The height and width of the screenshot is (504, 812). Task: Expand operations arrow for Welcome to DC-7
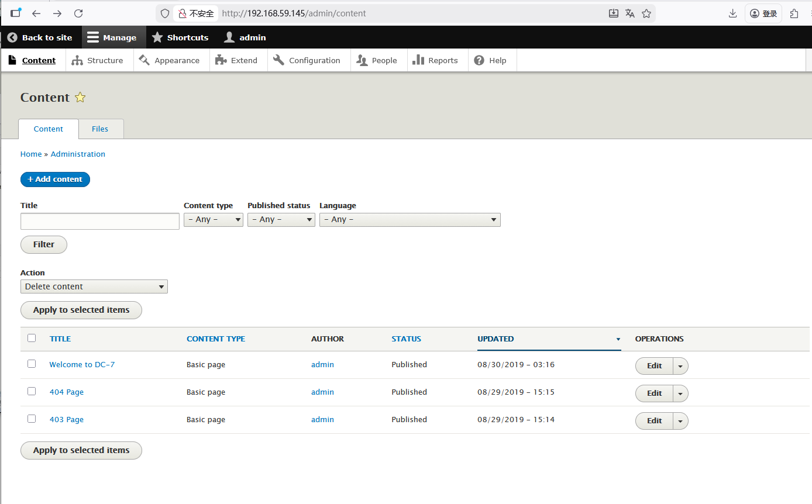(680, 366)
